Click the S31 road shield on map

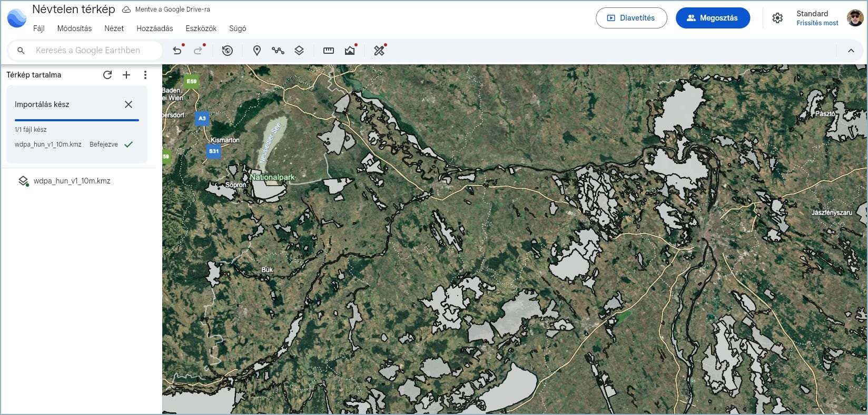click(214, 151)
